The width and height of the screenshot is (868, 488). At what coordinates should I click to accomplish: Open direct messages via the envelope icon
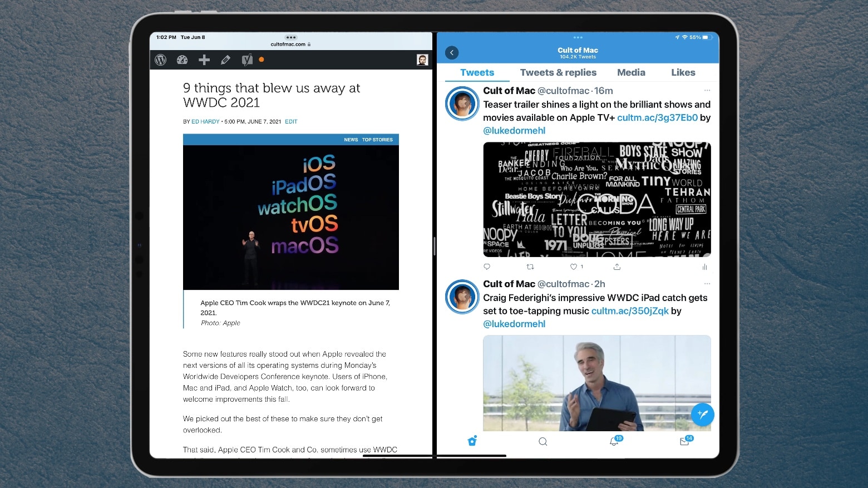[684, 441]
